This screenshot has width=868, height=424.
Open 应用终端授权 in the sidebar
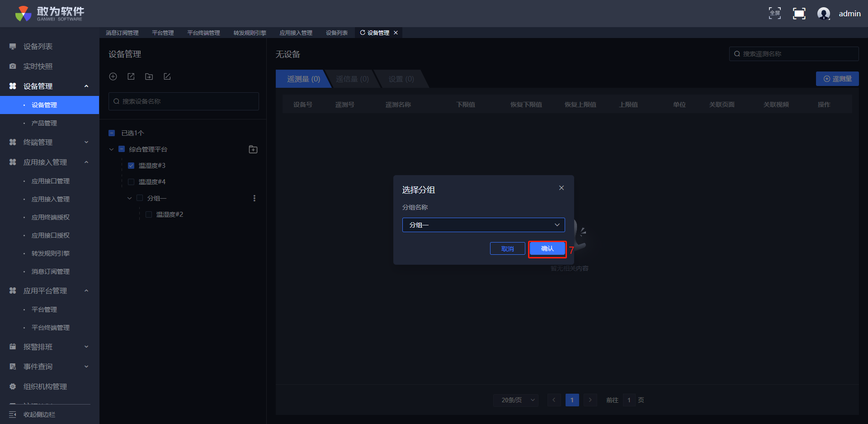click(x=50, y=217)
